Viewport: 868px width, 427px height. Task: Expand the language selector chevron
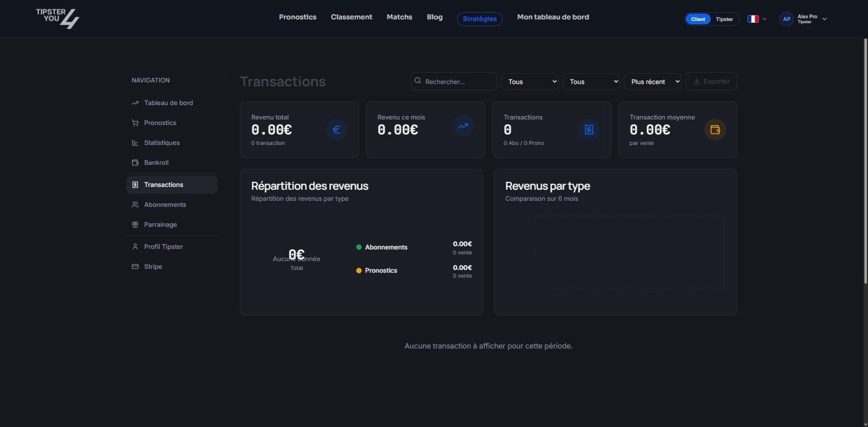tap(764, 19)
